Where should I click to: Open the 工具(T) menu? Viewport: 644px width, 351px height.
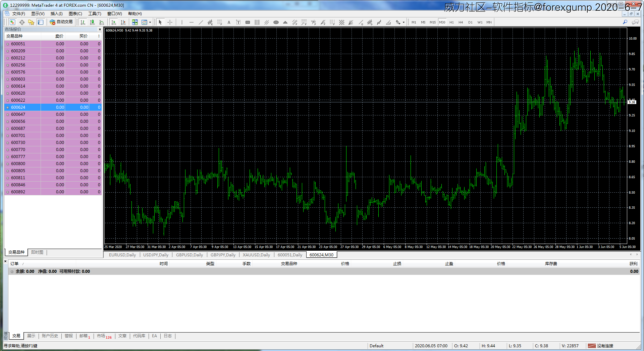click(x=95, y=14)
